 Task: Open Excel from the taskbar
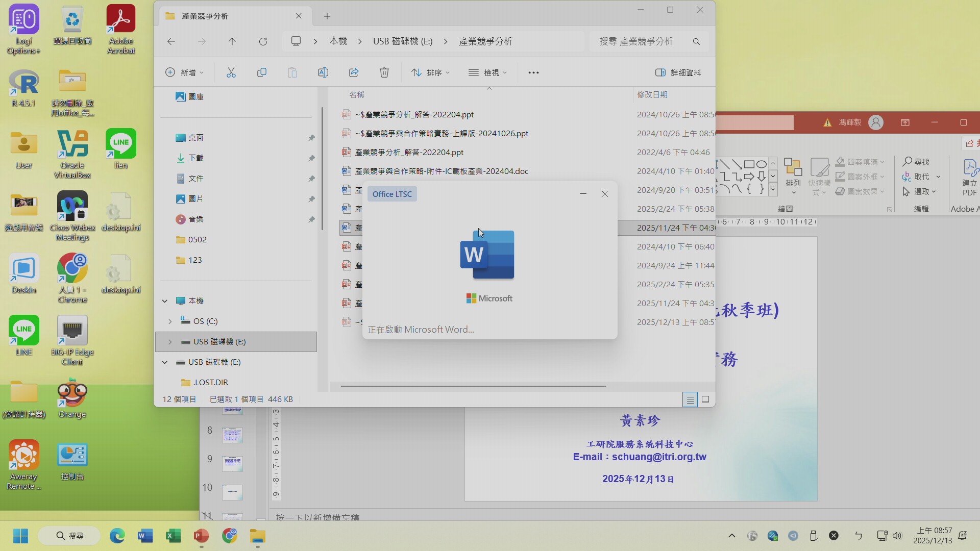click(x=174, y=536)
